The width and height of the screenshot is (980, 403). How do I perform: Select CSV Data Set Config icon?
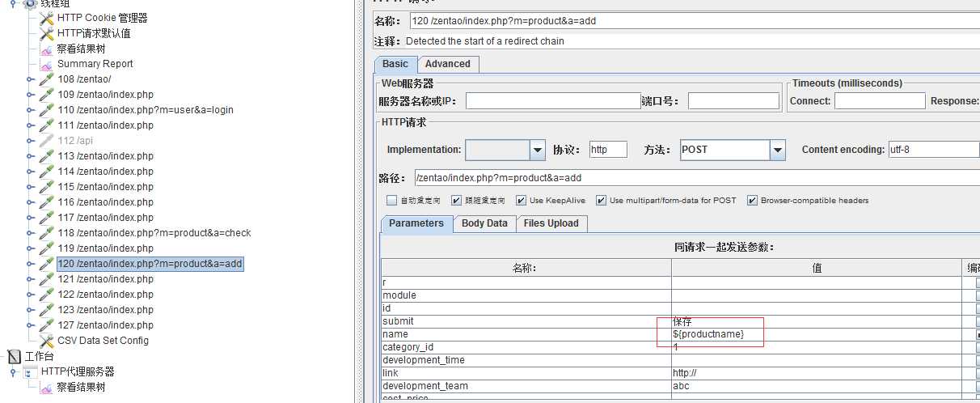[x=47, y=341]
